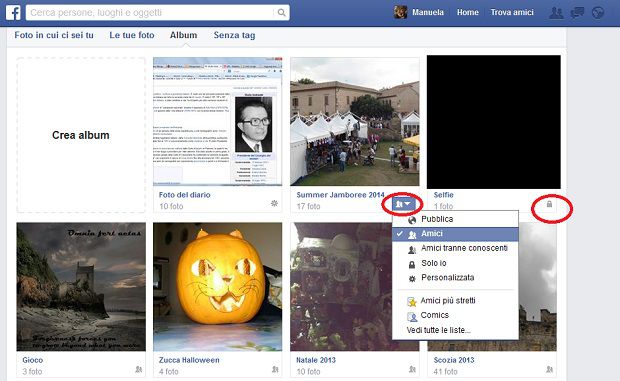620x381 pixels.
Task: Open the messages icon in top bar
Action: coord(577,13)
